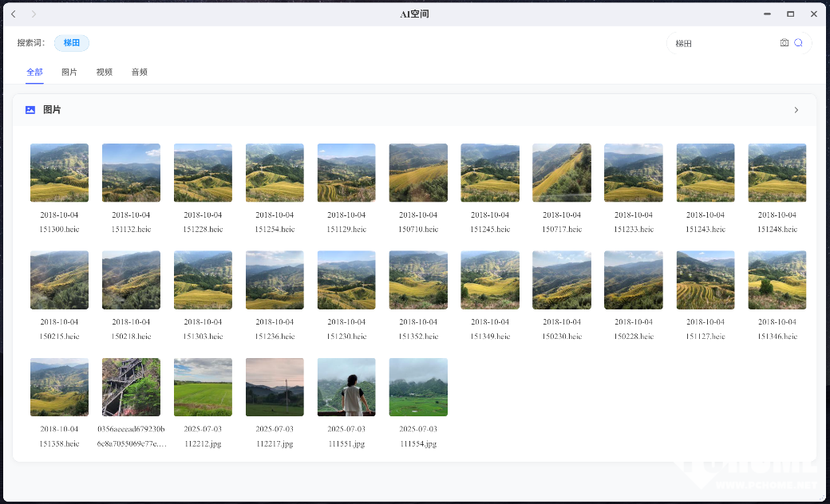The image size is (830, 504).
Task: Go back with the left arrow
Action: [14, 14]
